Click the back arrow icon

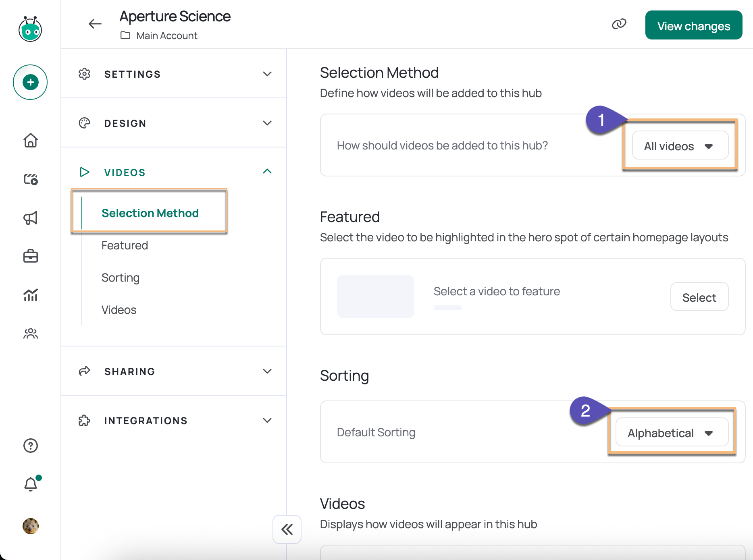[x=95, y=24]
